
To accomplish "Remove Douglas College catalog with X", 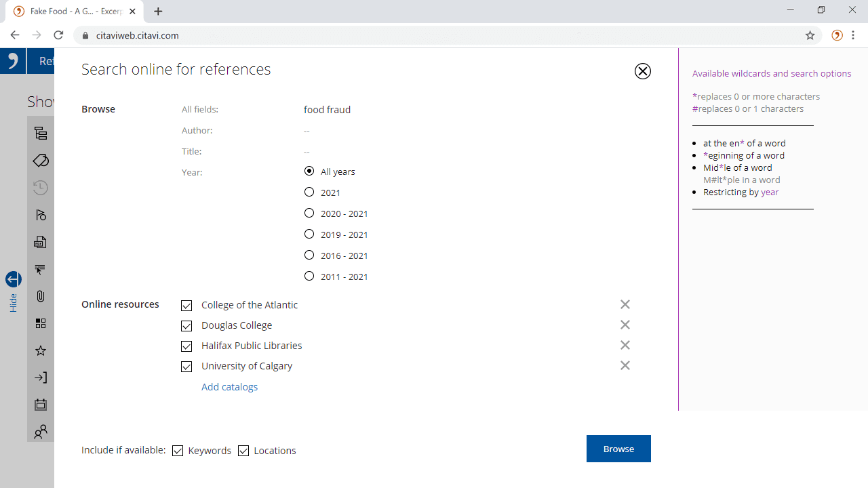I will [625, 325].
